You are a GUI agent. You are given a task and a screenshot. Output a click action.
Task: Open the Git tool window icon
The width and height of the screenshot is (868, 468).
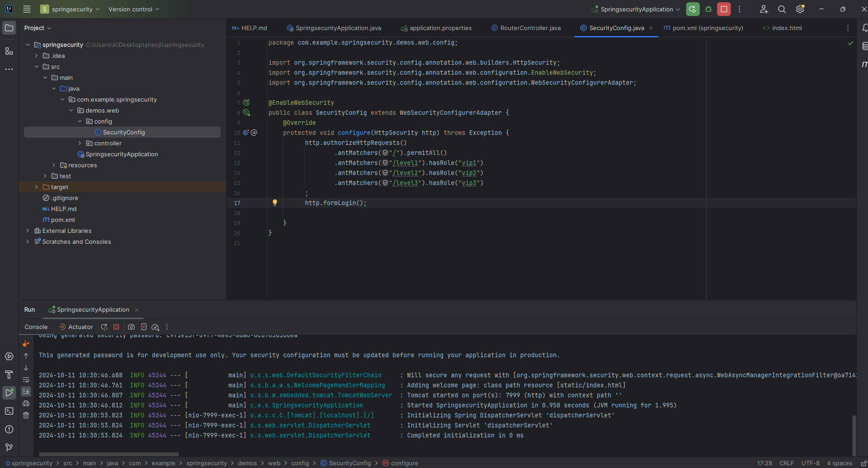tap(9, 447)
